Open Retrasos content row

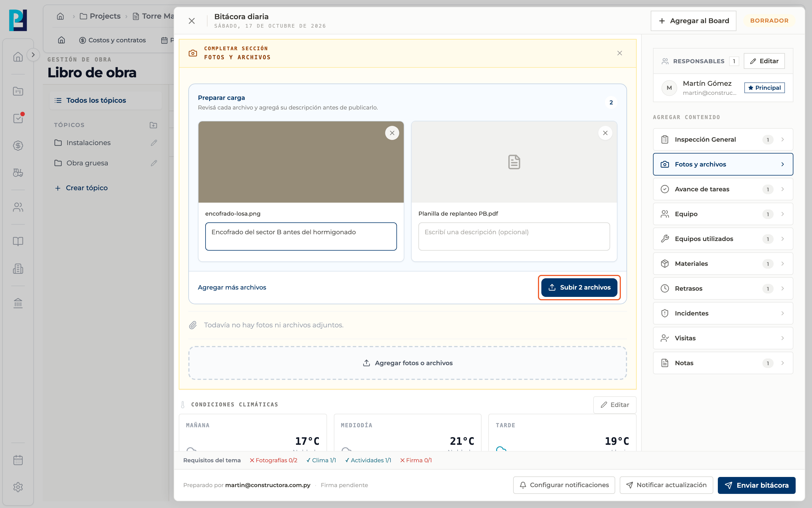[723, 289]
